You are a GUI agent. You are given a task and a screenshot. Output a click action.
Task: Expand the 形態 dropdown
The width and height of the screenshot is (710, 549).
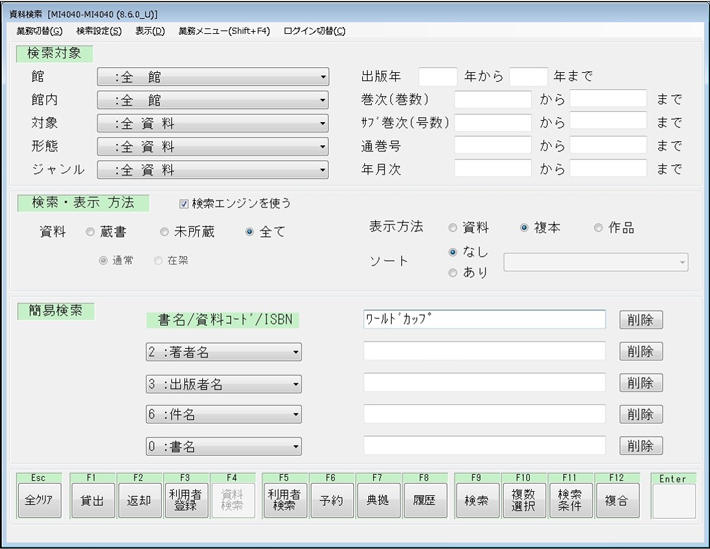213,146
